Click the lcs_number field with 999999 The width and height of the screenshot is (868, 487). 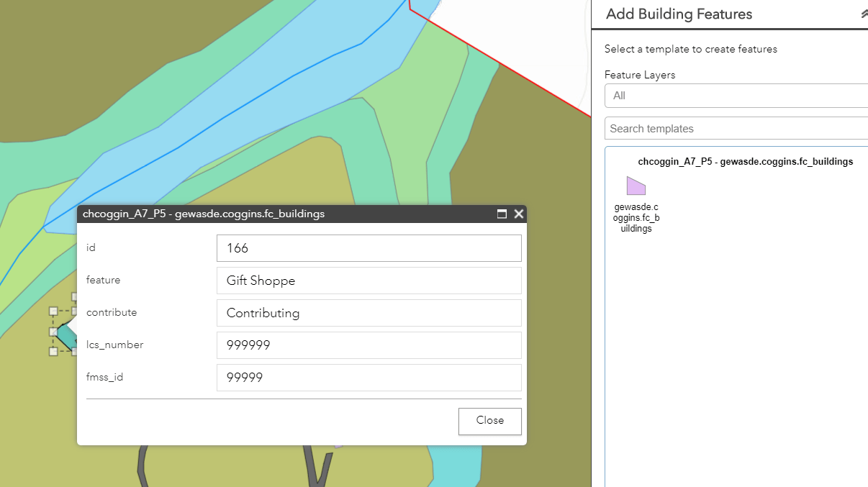tap(369, 345)
